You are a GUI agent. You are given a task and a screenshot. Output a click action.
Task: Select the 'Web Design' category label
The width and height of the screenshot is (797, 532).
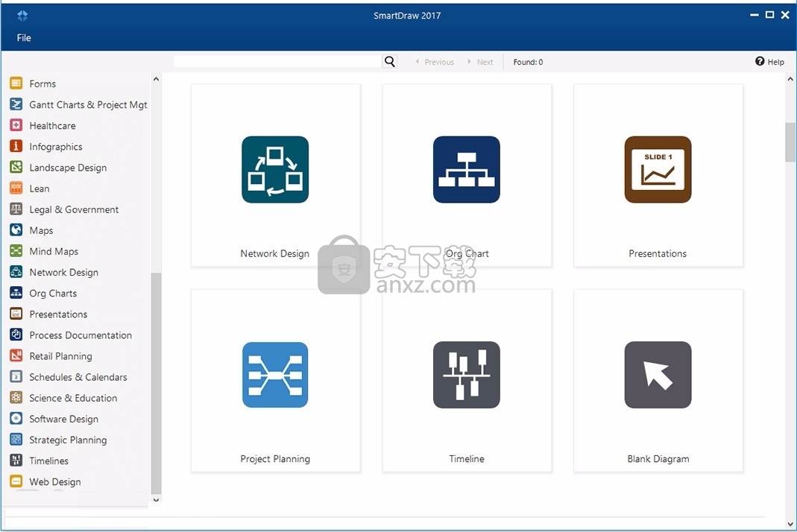[55, 481]
